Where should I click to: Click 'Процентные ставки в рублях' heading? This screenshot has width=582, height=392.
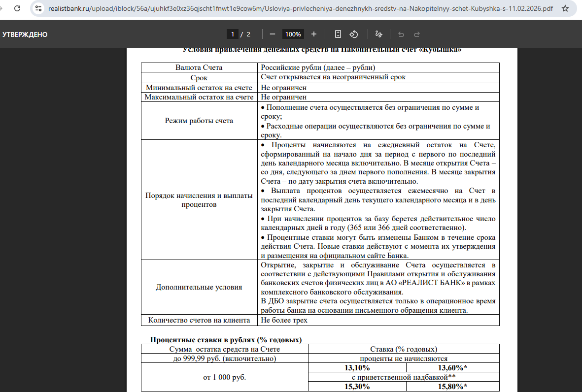tap(226, 340)
